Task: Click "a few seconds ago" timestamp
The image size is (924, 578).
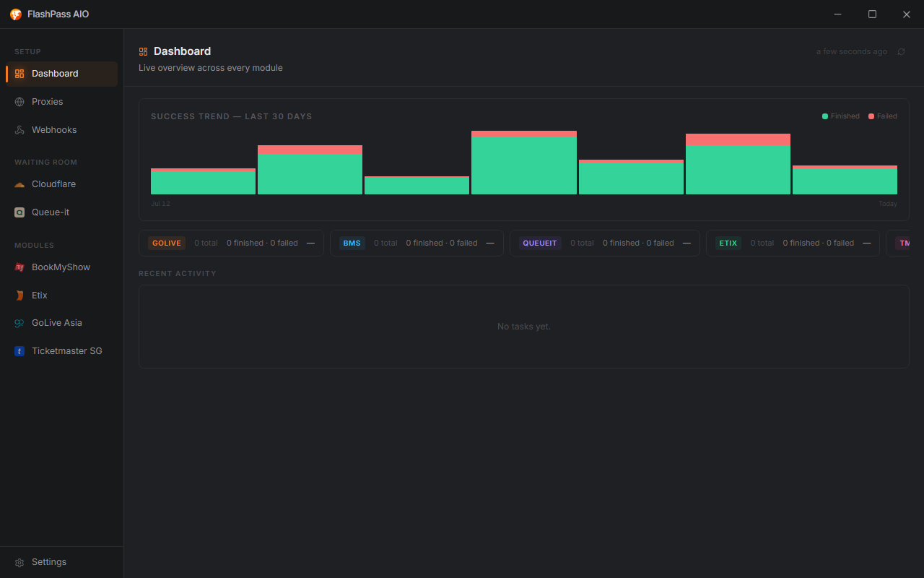Action: 852,52
